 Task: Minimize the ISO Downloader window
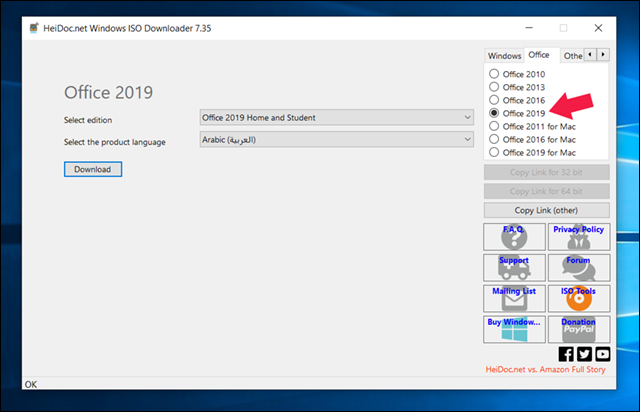tap(529, 28)
